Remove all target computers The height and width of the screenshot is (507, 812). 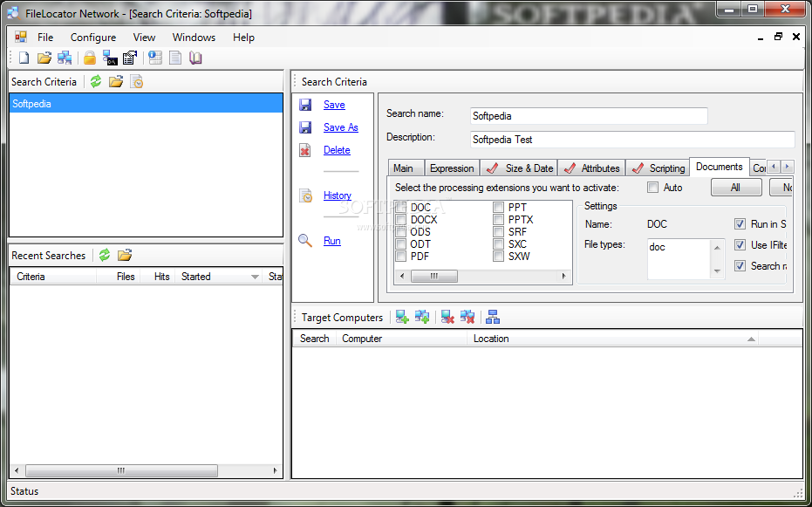467,317
